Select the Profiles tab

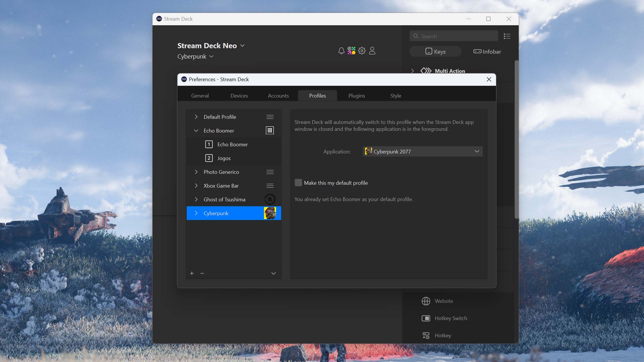pyautogui.click(x=317, y=96)
